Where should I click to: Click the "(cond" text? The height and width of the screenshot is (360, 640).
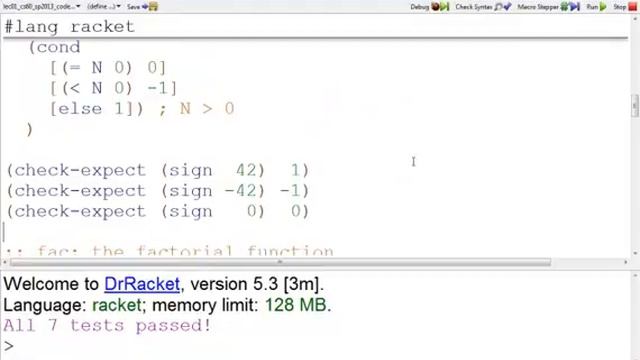54,47
